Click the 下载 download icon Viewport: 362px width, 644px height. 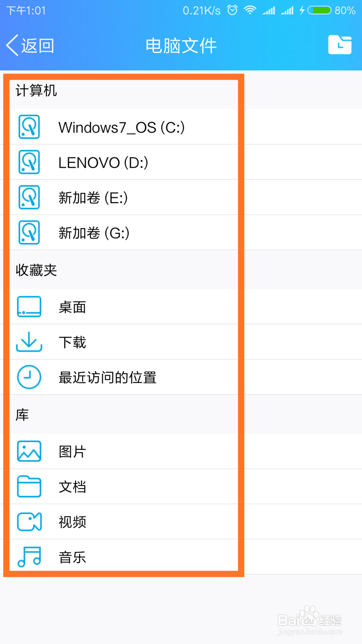29,341
